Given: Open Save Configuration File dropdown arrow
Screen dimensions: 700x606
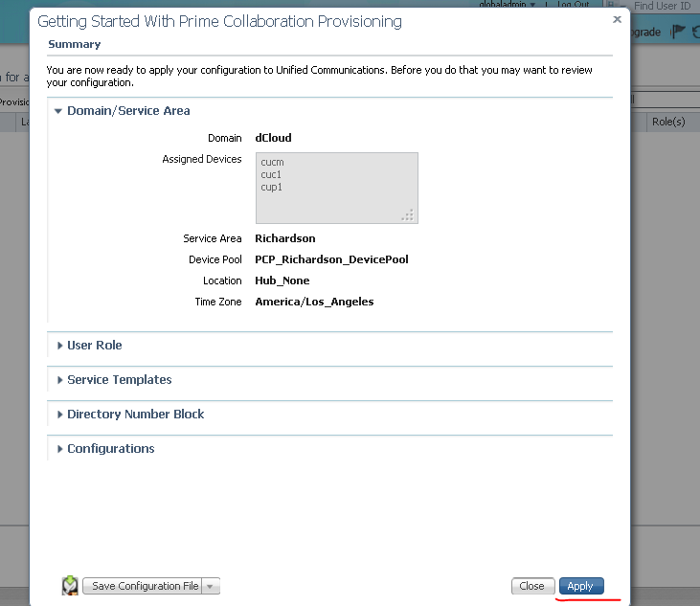Looking at the screenshot, I should (x=211, y=586).
